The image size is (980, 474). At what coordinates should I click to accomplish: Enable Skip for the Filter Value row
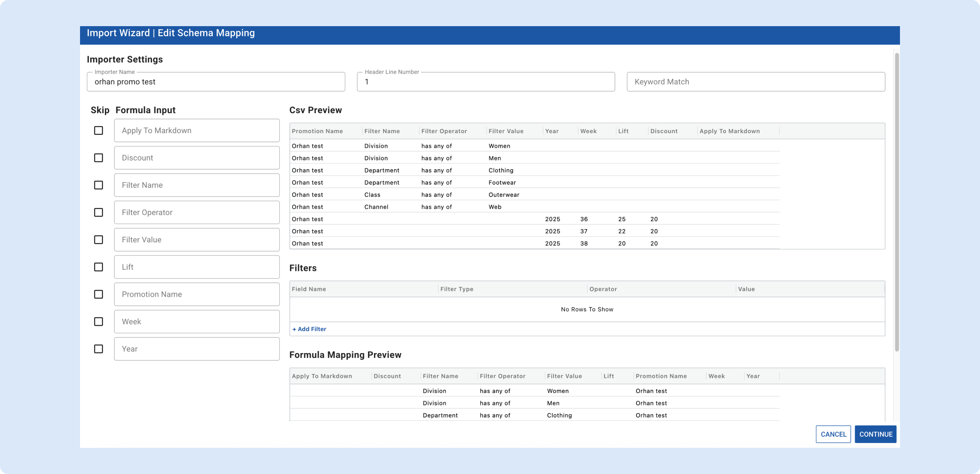[98, 240]
